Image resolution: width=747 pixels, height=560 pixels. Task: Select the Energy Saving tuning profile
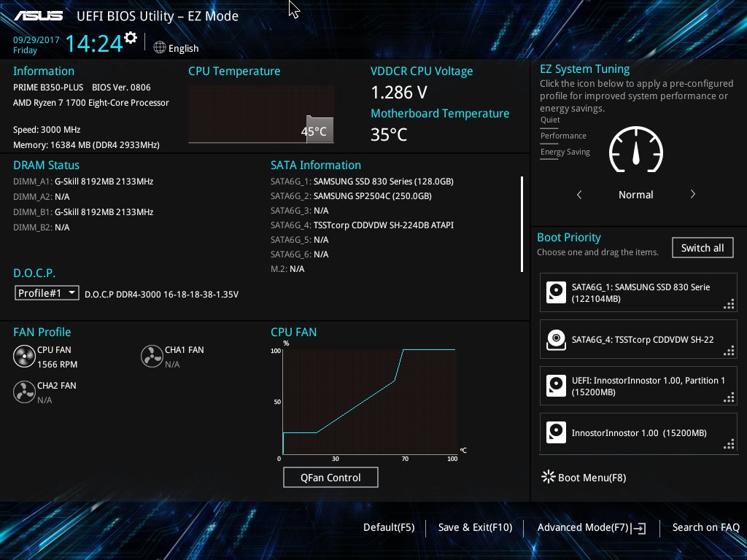pos(565,152)
